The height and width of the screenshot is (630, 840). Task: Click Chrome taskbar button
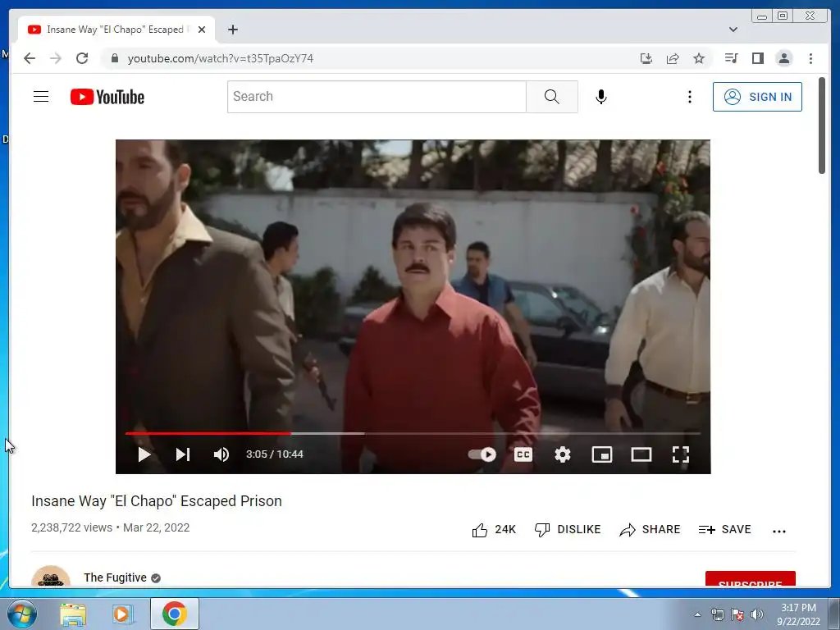pos(175,614)
